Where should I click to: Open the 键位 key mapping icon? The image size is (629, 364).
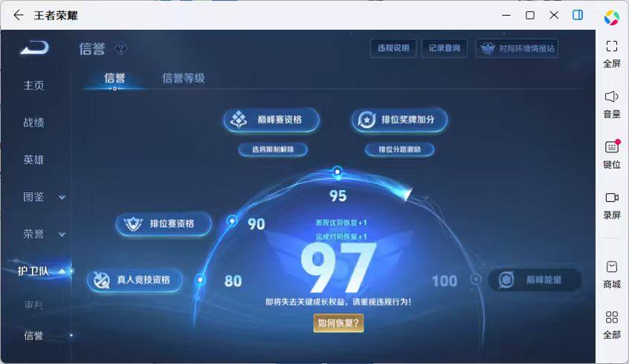tap(612, 147)
